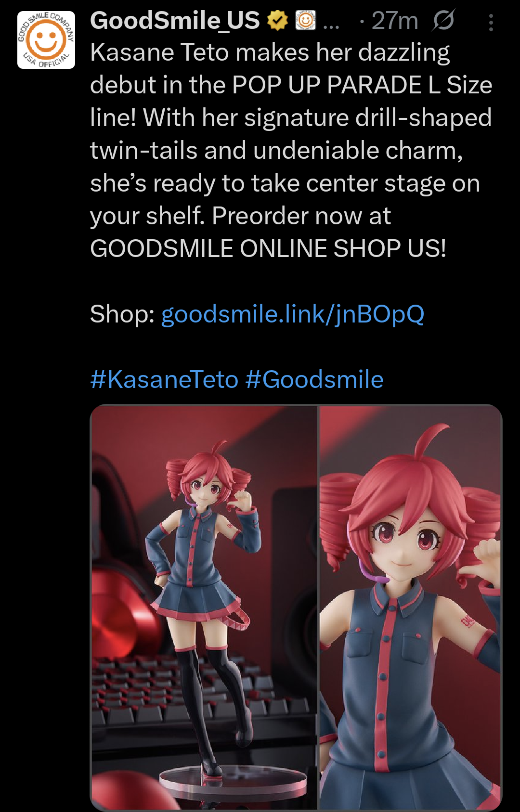View the full-body Teto figure photo
This screenshot has width=520, height=812.
coord(205,607)
